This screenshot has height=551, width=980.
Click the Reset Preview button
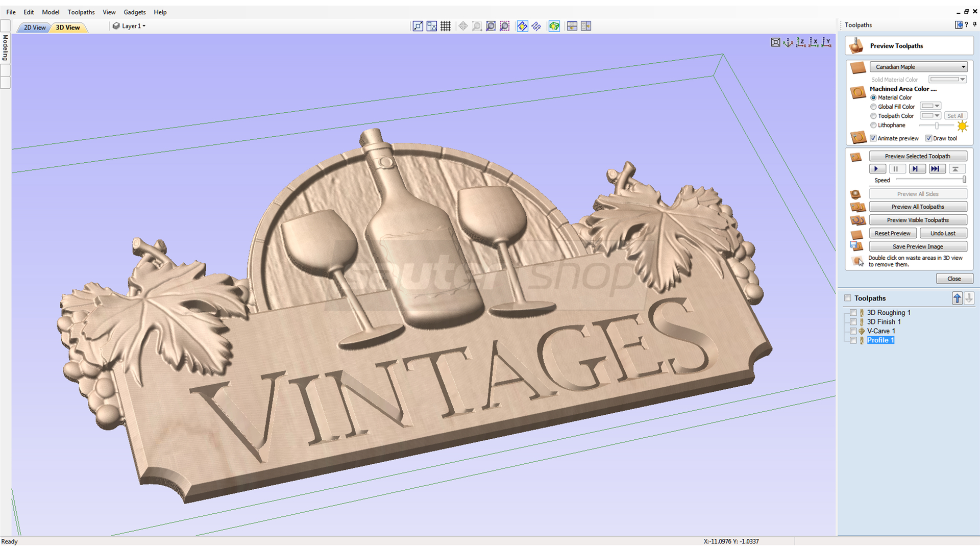pos(893,233)
